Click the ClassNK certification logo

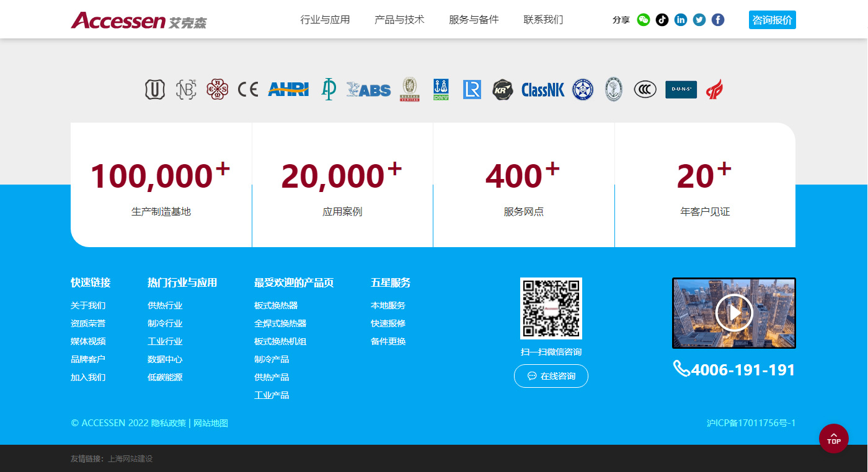point(543,90)
